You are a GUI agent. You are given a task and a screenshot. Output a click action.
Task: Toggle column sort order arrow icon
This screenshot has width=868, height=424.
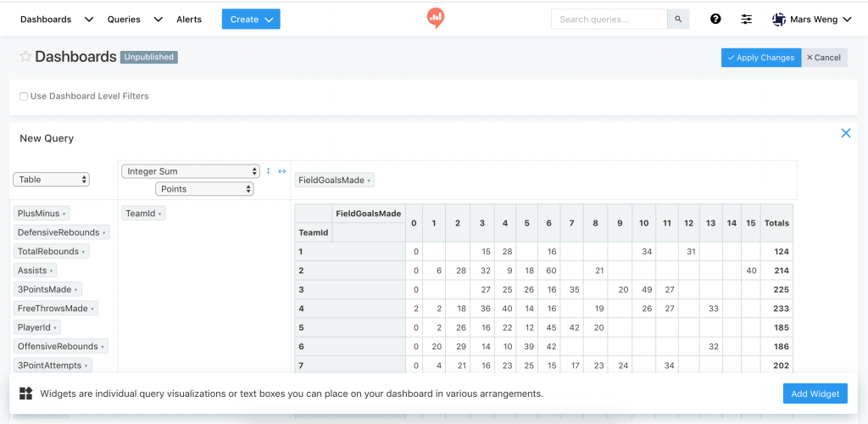click(x=281, y=171)
